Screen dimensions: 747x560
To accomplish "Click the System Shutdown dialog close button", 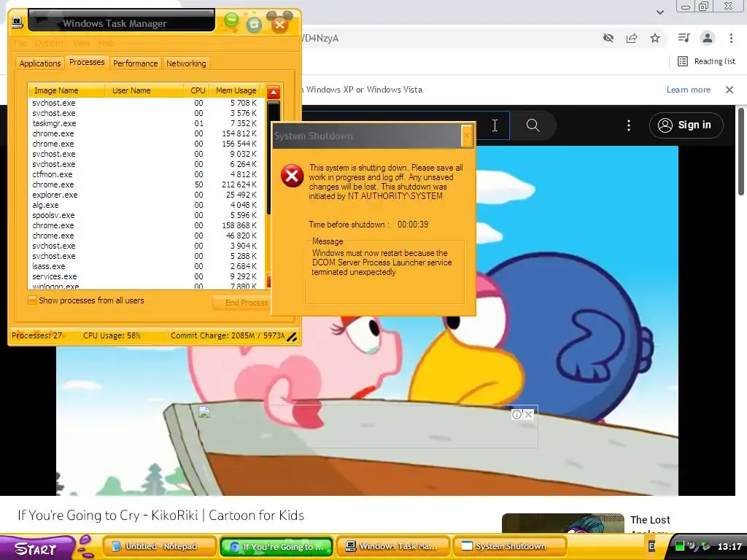I will pos(467,136).
